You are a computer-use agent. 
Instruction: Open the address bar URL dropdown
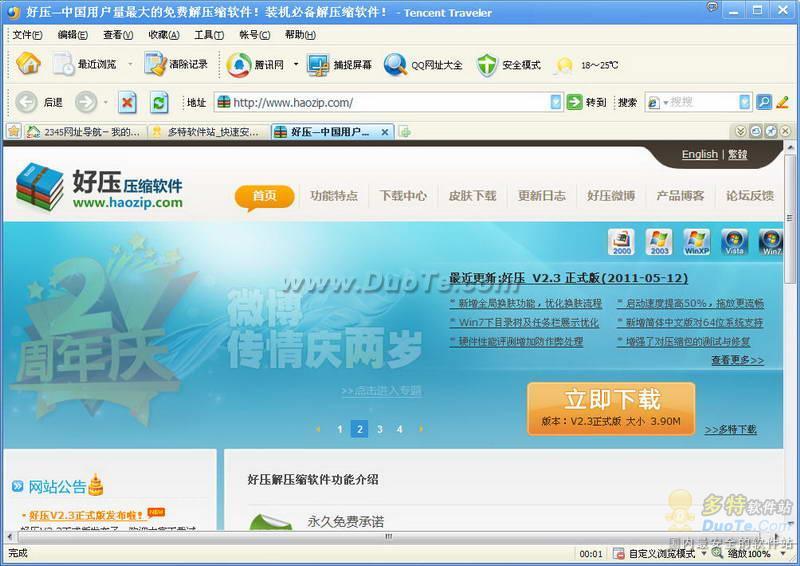(556, 102)
